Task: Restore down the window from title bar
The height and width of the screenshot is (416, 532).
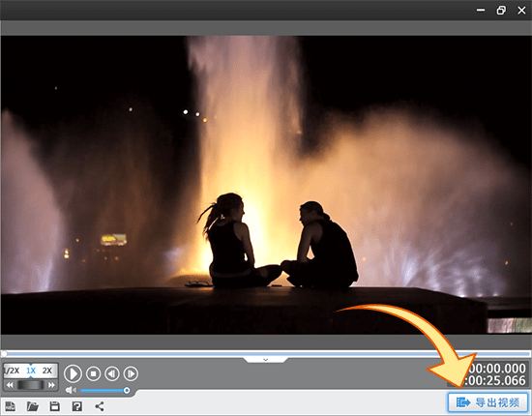Action: pos(501,11)
